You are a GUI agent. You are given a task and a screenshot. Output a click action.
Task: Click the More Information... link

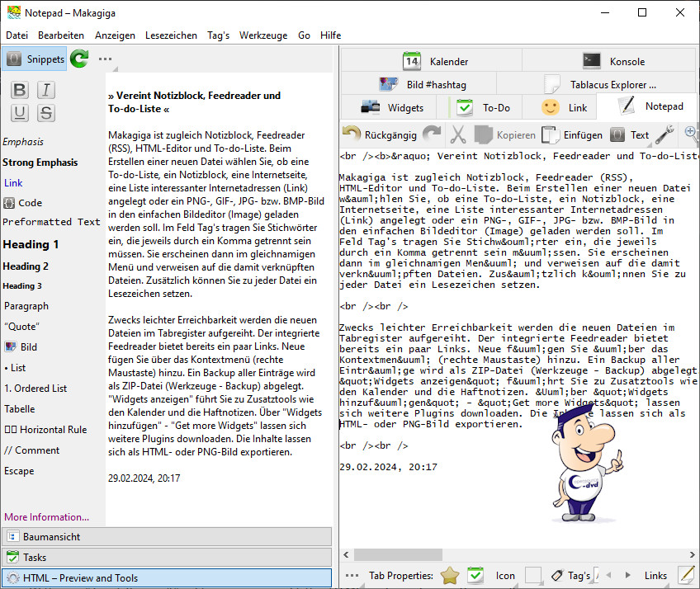coord(46,517)
